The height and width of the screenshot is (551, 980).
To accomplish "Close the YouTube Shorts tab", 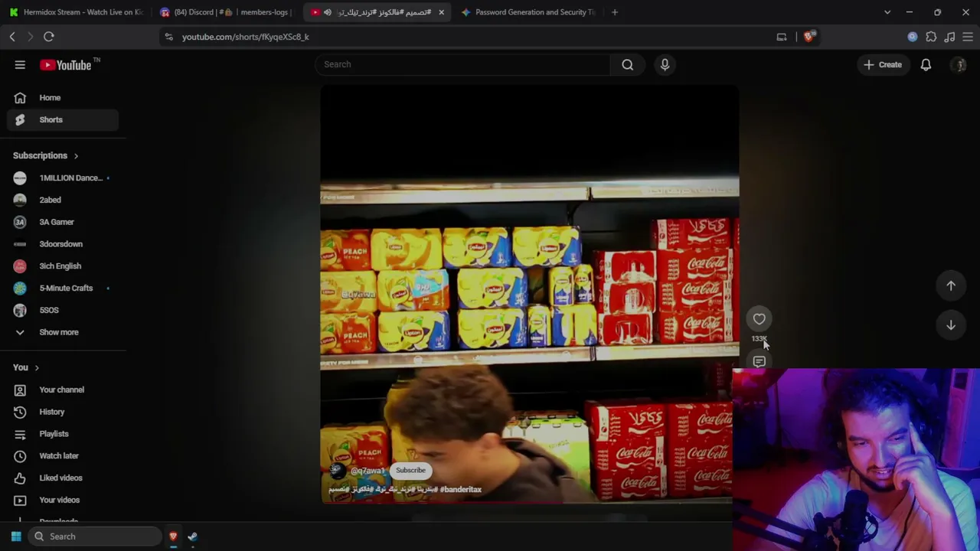I will (441, 12).
